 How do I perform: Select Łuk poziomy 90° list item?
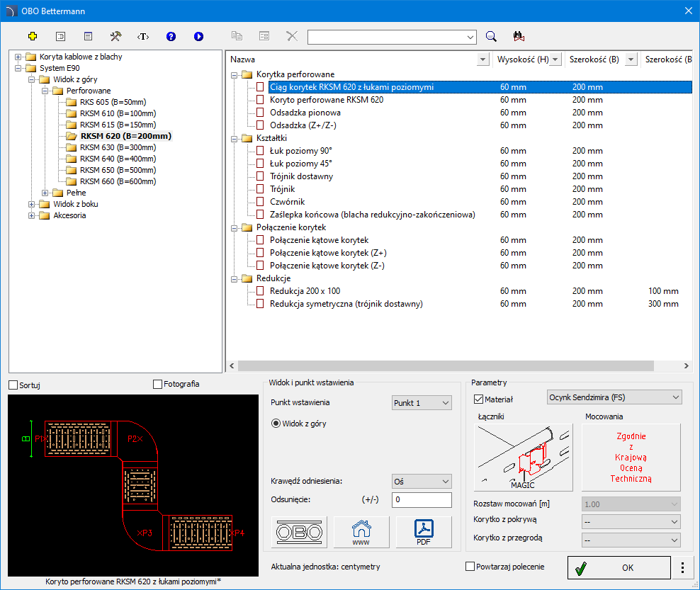pos(301,151)
